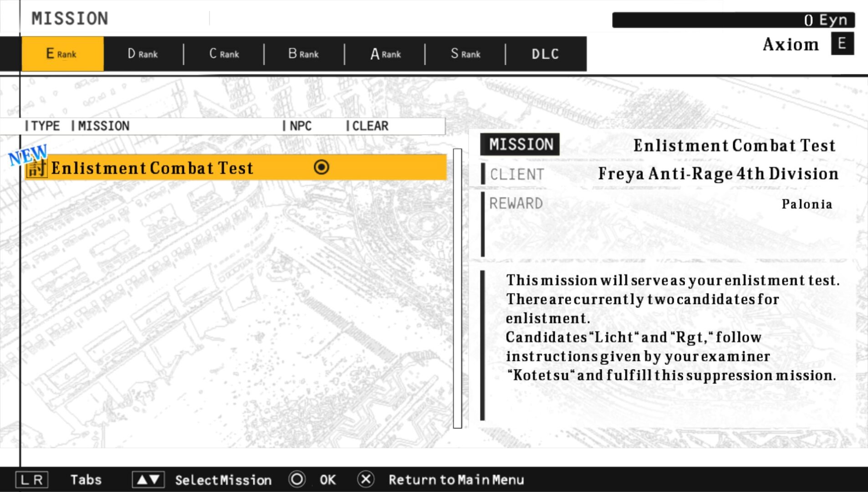
Task: Click the Eyn currency bar
Action: click(733, 20)
